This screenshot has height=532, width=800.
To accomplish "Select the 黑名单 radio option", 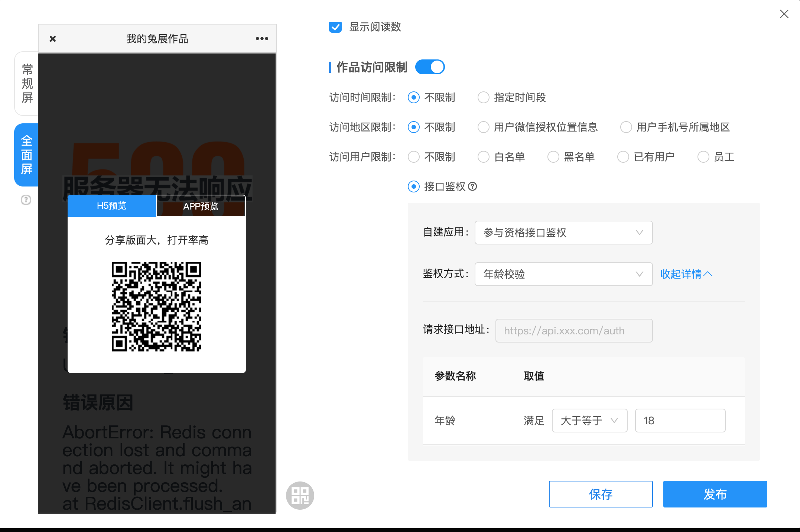I will coord(553,157).
